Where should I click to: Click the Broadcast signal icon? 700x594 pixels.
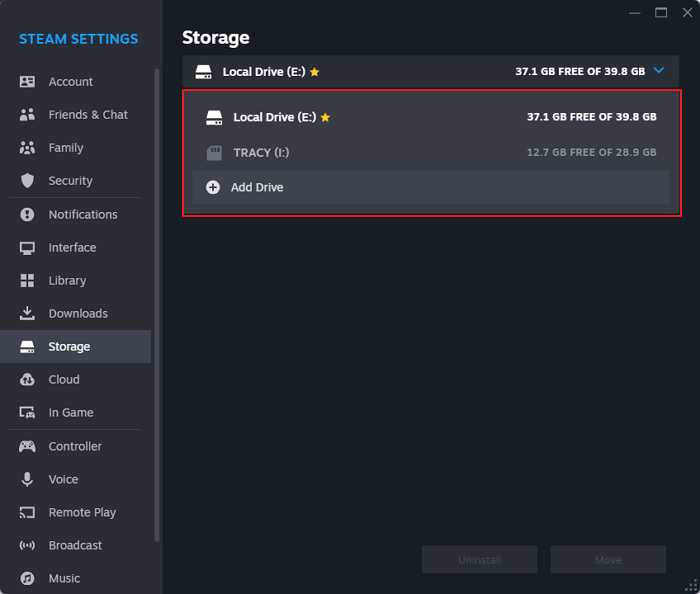coord(27,545)
